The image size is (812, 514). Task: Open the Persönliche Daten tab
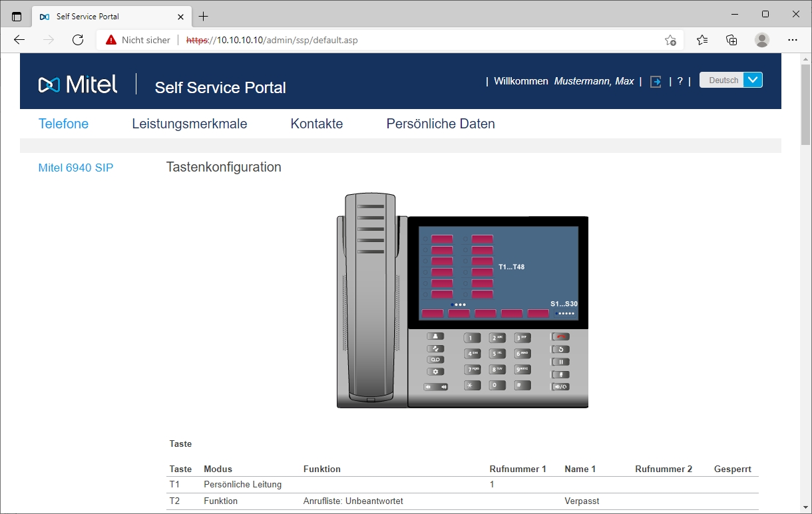pyautogui.click(x=441, y=124)
